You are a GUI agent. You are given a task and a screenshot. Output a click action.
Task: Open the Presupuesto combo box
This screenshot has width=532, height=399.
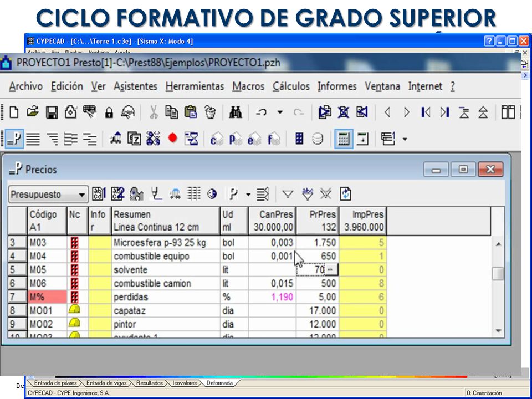[48, 195]
